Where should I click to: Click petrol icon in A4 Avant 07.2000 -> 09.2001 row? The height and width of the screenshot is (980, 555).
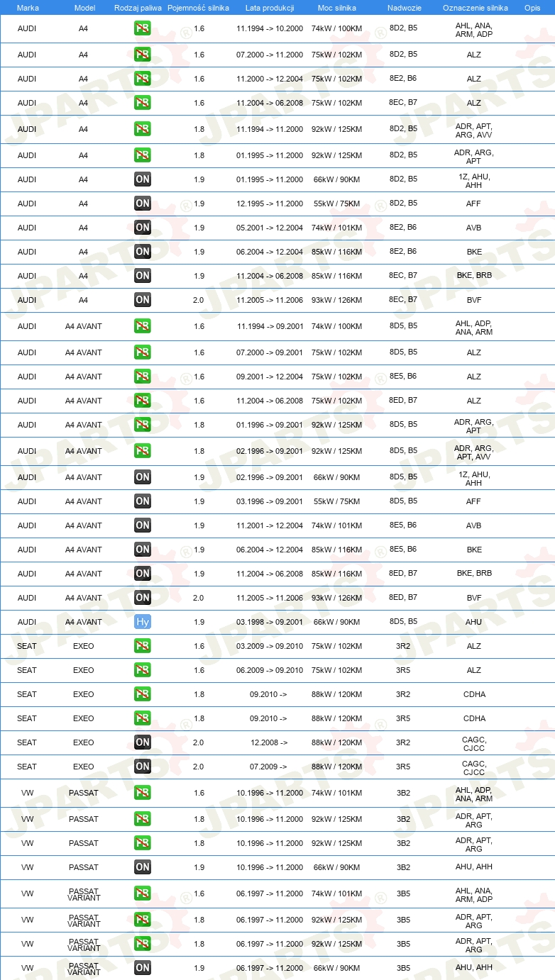[143, 352]
